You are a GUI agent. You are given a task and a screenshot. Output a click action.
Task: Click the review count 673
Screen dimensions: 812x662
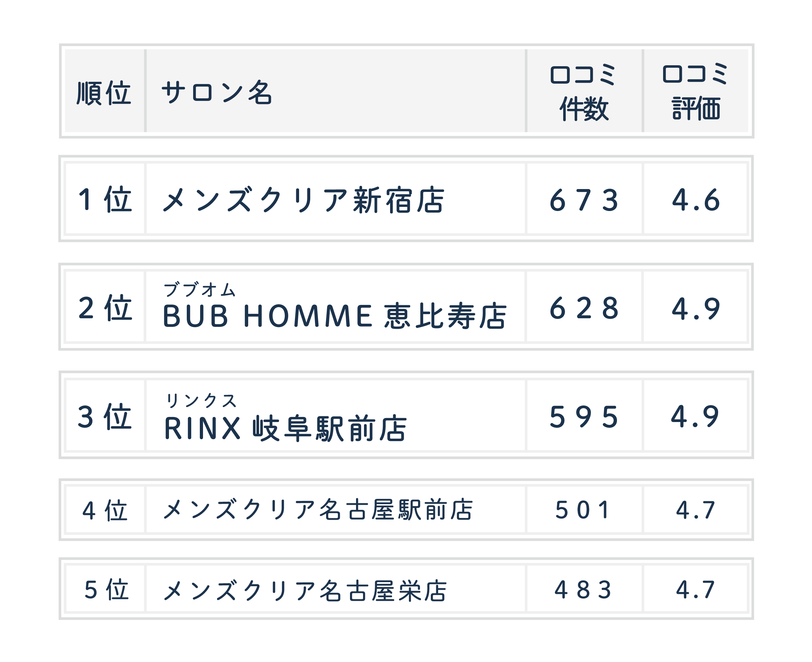[584, 200]
